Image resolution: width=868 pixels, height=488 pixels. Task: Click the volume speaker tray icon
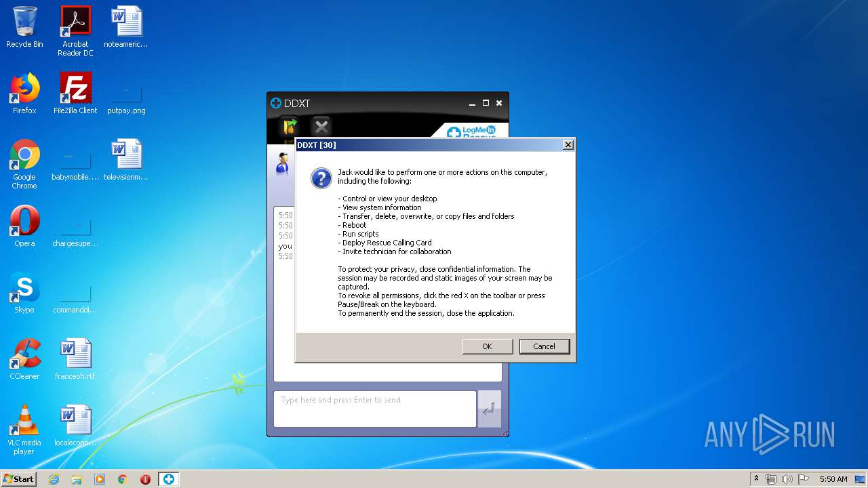point(787,479)
